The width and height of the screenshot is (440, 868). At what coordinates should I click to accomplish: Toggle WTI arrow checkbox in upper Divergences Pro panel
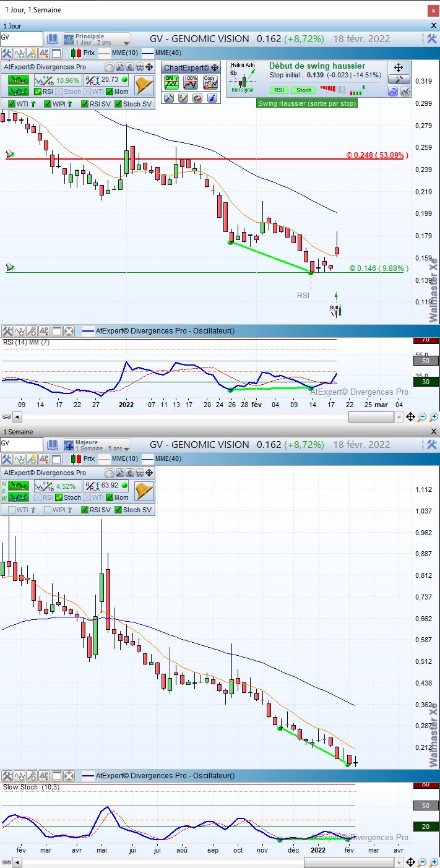(12, 104)
